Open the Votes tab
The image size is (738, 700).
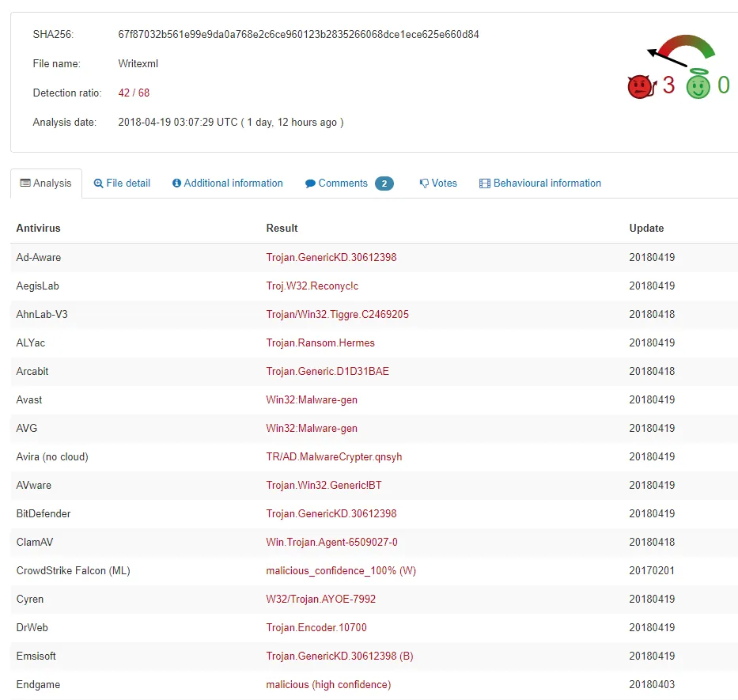click(x=438, y=184)
